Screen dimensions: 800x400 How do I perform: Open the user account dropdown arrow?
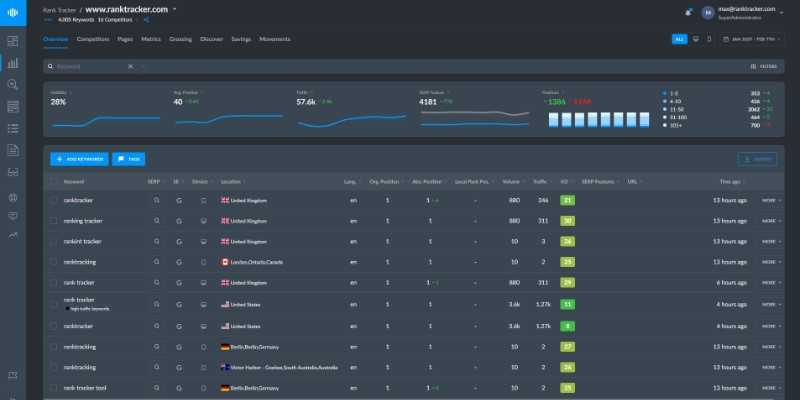(782, 13)
